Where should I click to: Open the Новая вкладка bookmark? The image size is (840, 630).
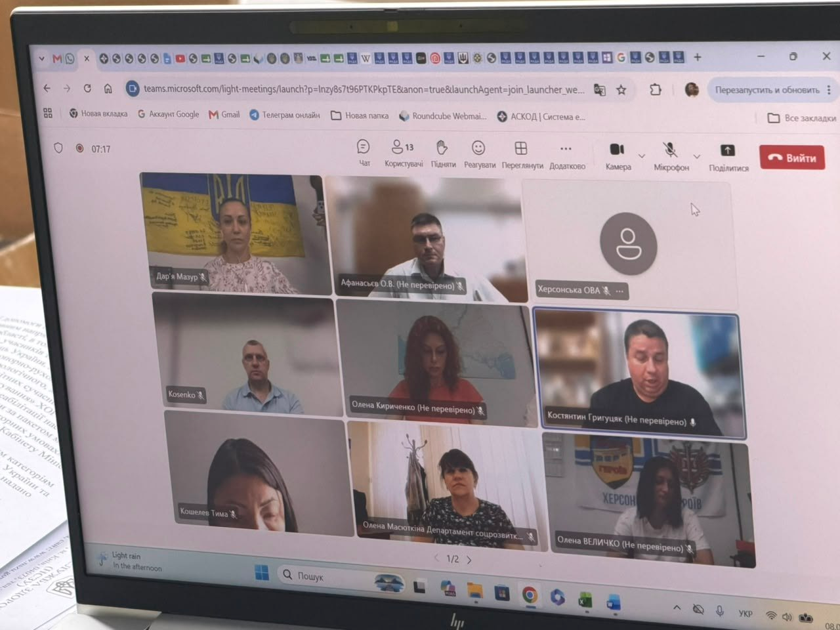click(98, 114)
